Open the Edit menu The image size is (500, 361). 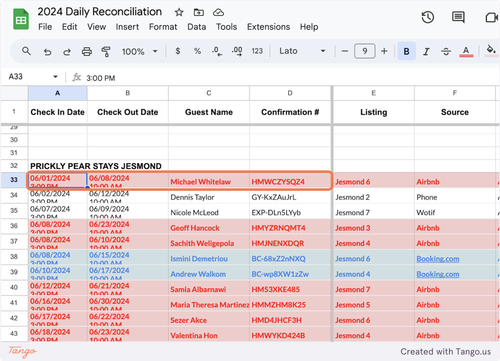pos(69,27)
